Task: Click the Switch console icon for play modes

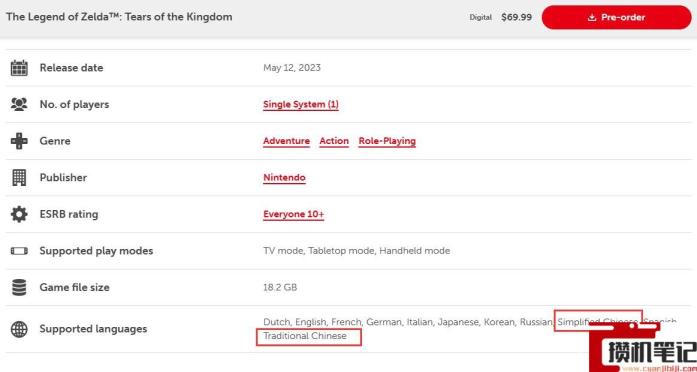Action: 19,251
